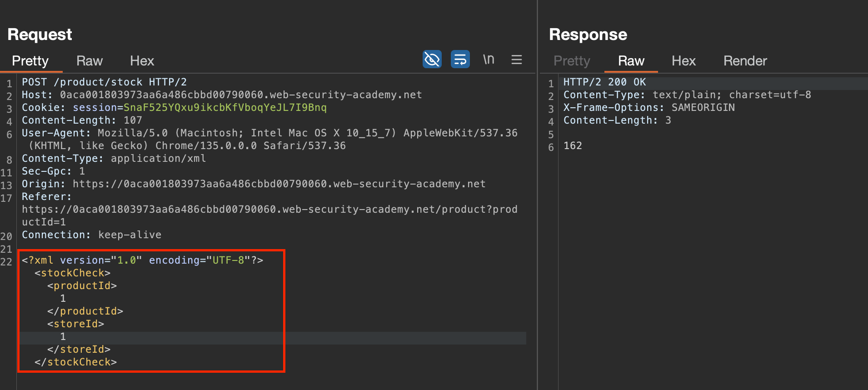Switch to the response Render tab
Screen dimensions: 868x390
point(745,61)
